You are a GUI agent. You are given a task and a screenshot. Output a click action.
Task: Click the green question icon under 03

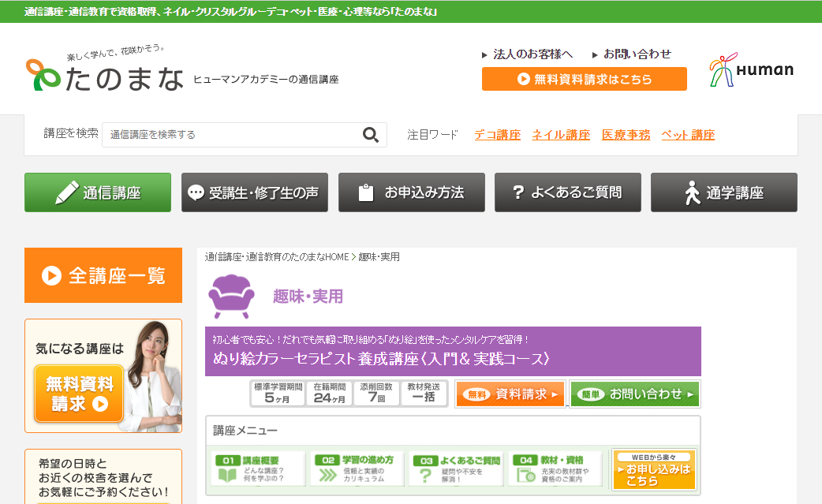(426, 475)
